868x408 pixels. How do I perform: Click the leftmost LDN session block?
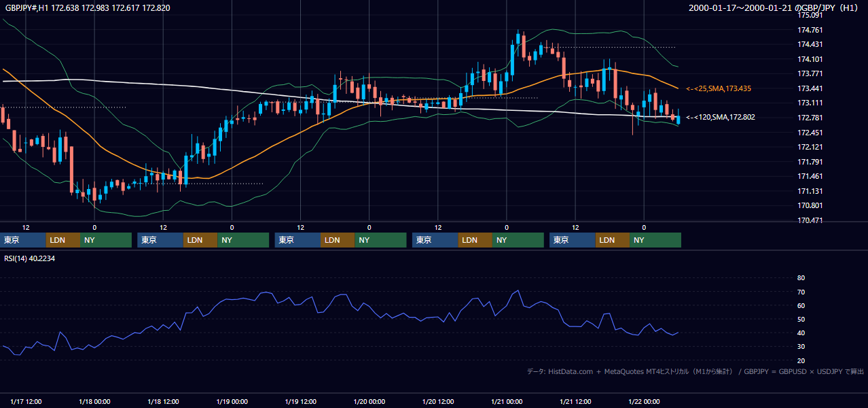pyautogui.click(x=63, y=240)
